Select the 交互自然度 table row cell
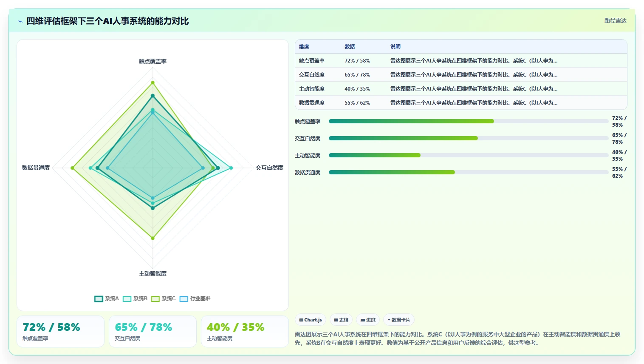 (x=312, y=75)
